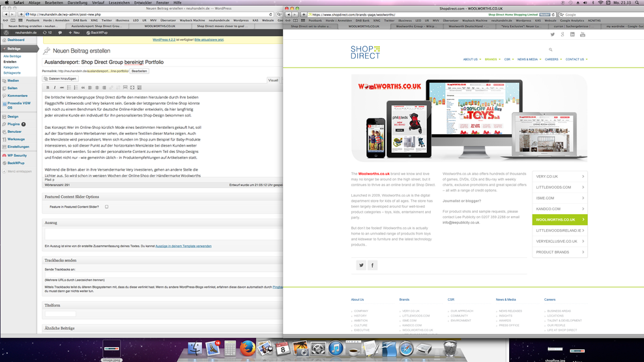This screenshot has height=362, width=644.
Task: Click the Titelform input field
Action: [61, 314]
